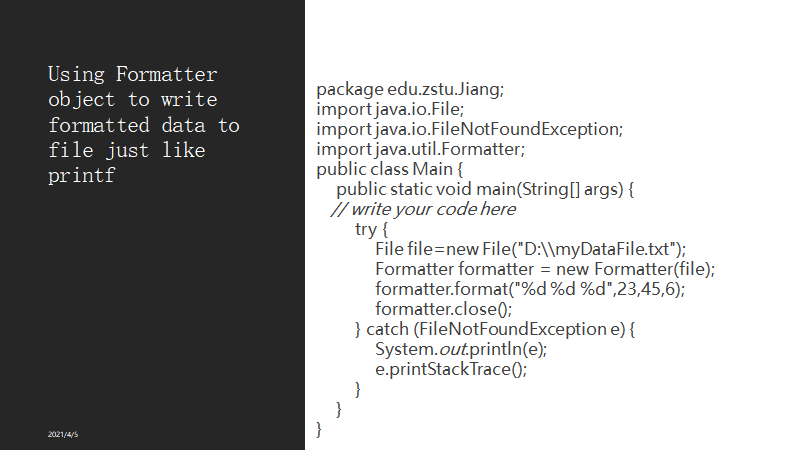Select the "catch (FileNotFoundException e)" line

495,329
